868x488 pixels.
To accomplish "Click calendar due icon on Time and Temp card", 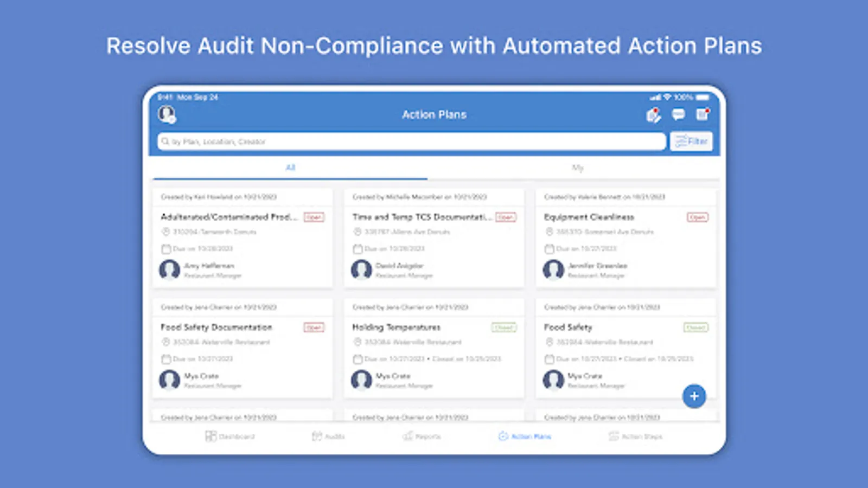I will (x=358, y=249).
